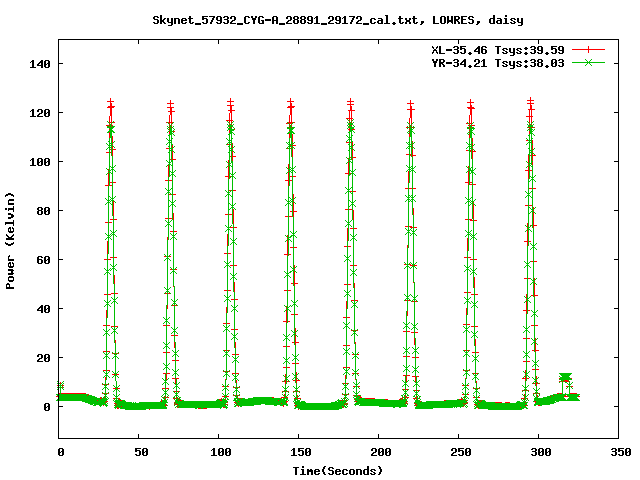Click the 80 tick label on the y-axis
The image size is (640, 480).
tap(43, 211)
